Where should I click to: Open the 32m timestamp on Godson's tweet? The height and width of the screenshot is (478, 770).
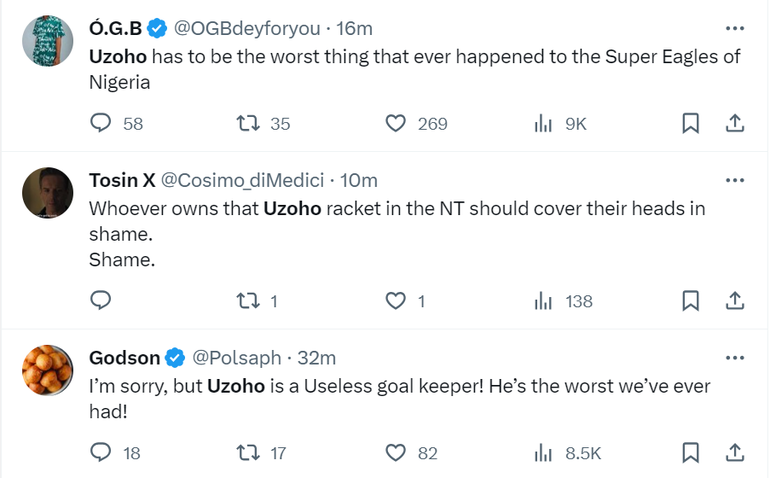pos(317,357)
